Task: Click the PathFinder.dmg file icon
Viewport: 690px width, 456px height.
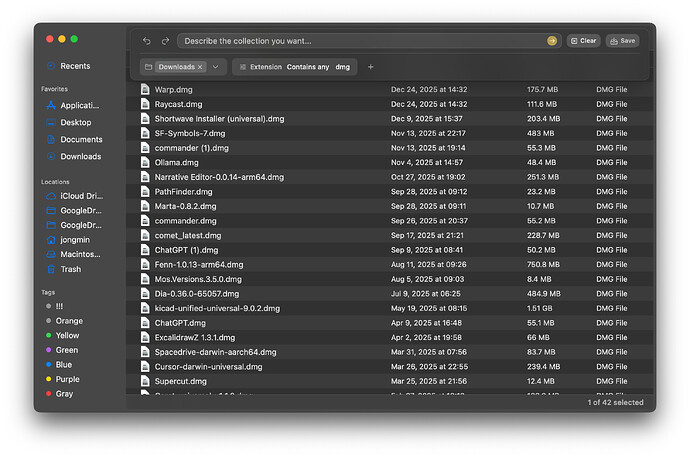Action: tap(145, 191)
